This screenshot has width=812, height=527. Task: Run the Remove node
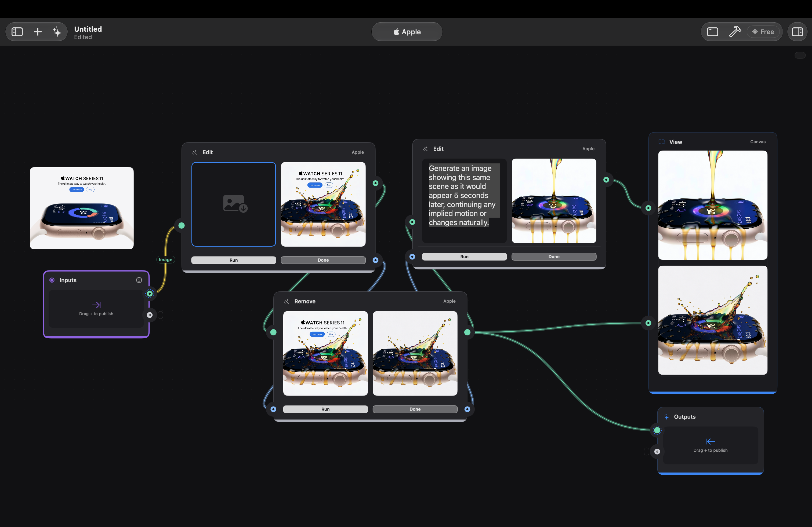[325, 409]
